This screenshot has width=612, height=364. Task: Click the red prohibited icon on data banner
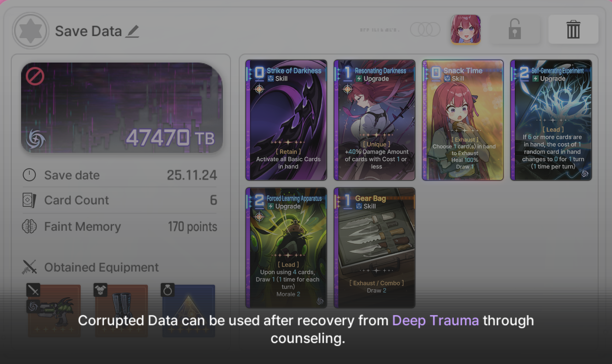coord(35,76)
